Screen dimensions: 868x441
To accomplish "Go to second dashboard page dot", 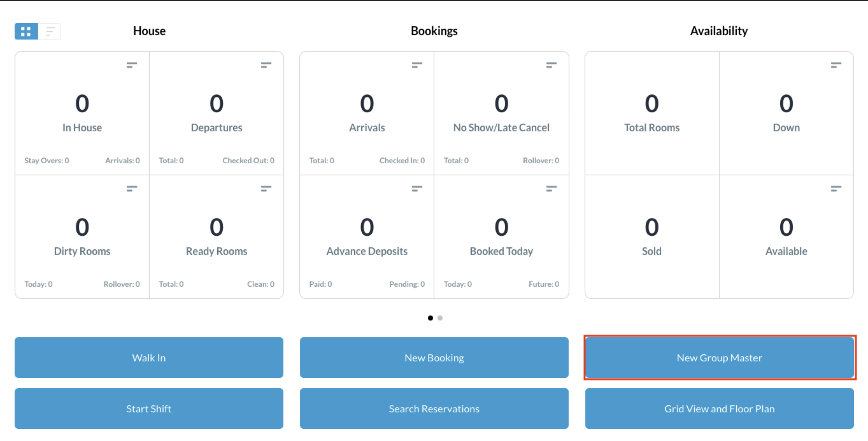I will pos(440,318).
